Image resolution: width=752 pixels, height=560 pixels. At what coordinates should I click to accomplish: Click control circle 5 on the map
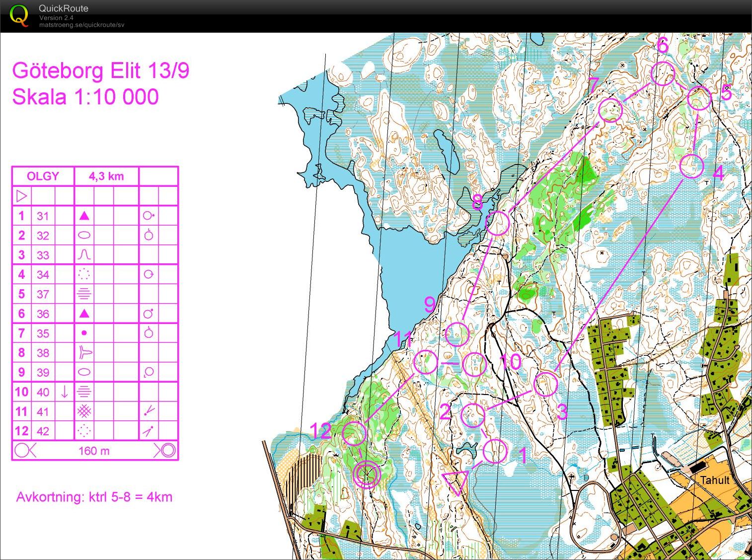point(700,98)
